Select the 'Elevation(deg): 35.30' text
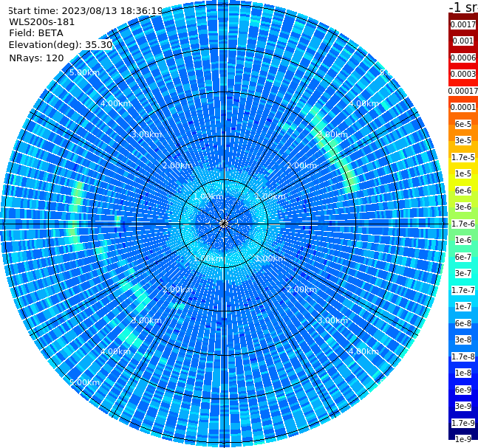478x448 pixels. click(x=61, y=45)
